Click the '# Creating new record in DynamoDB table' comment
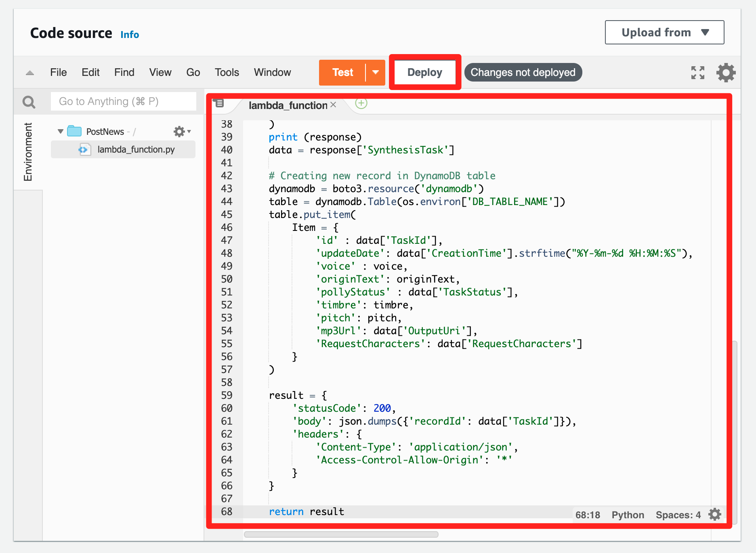Viewport: 756px width, 553px height. pos(382,176)
